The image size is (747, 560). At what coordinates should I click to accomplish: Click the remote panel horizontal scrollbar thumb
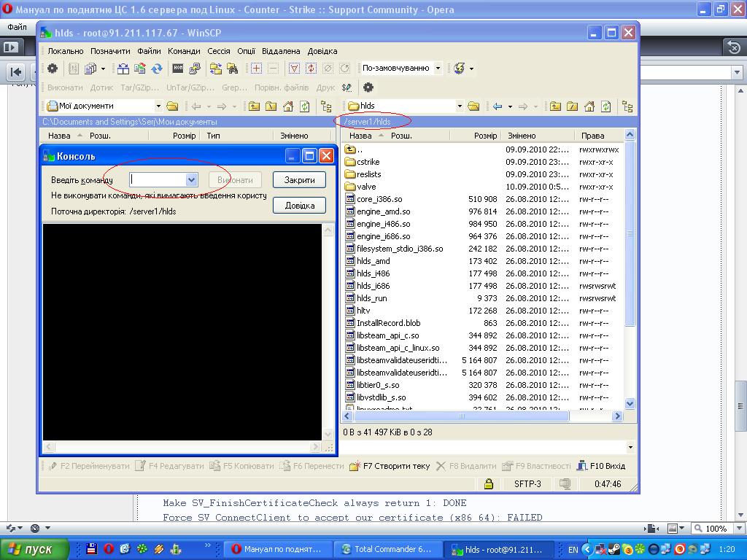coord(461,416)
